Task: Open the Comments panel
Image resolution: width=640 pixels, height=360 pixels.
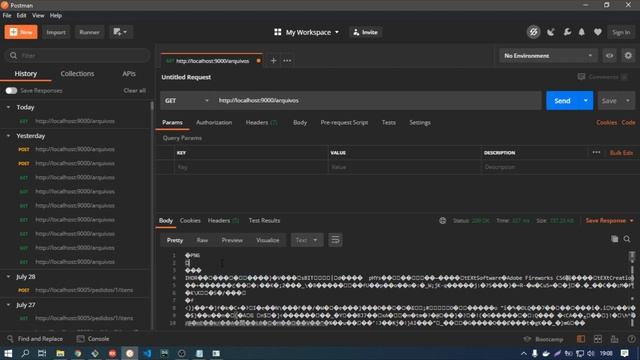Action: [602, 77]
